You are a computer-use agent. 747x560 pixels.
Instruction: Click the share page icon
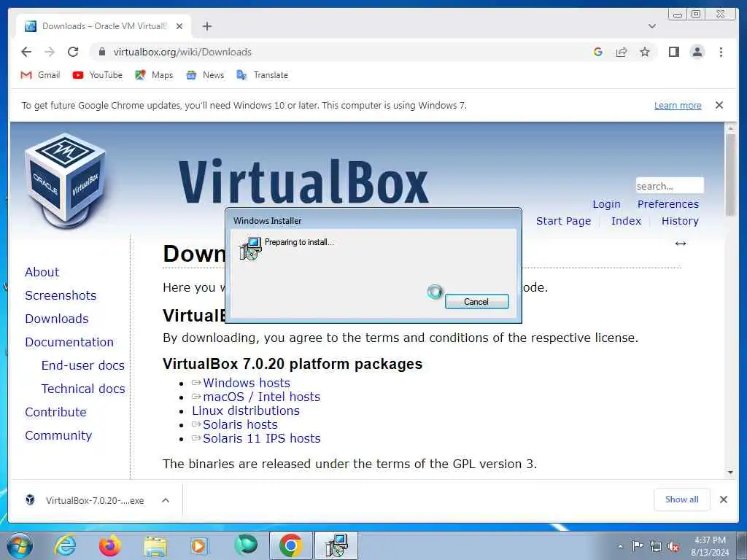(x=622, y=52)
